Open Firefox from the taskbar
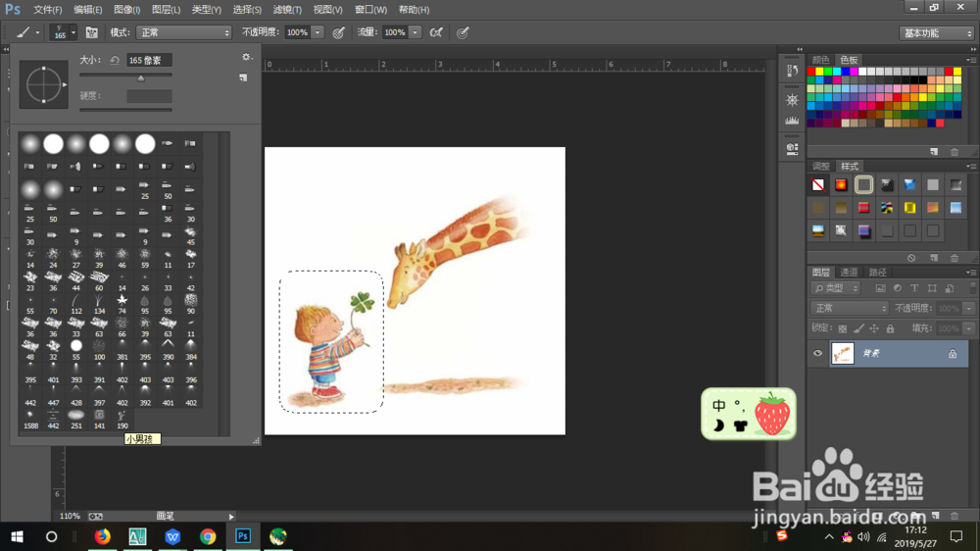The image size is (980, 551). (103, 536)
